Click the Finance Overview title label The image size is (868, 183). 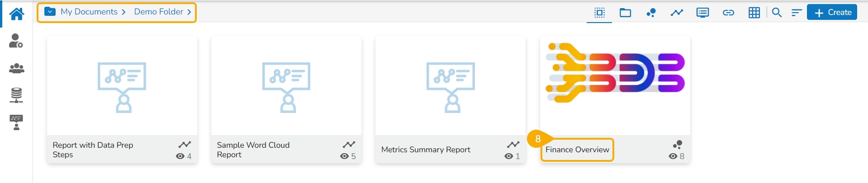point(577,150)
